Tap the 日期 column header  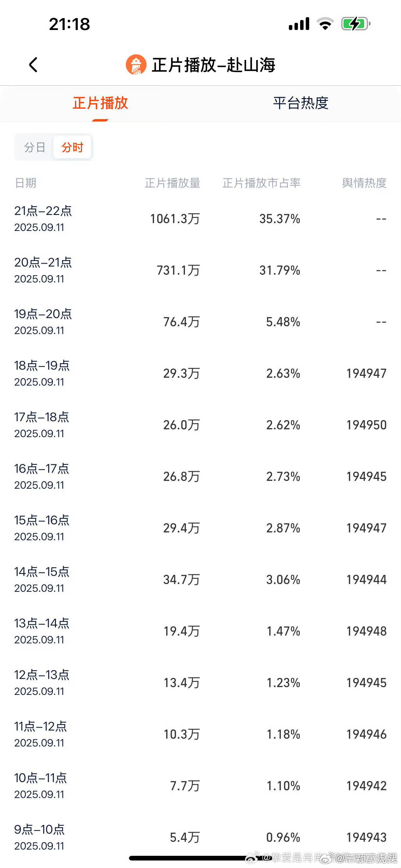coord(25,183)
